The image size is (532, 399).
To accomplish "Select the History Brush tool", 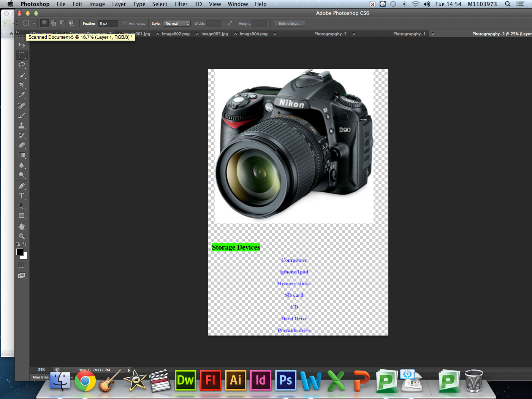I will pos(22,135).
